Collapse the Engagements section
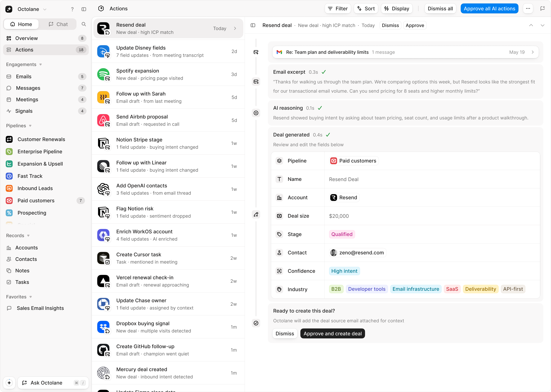 click(41, 64)
